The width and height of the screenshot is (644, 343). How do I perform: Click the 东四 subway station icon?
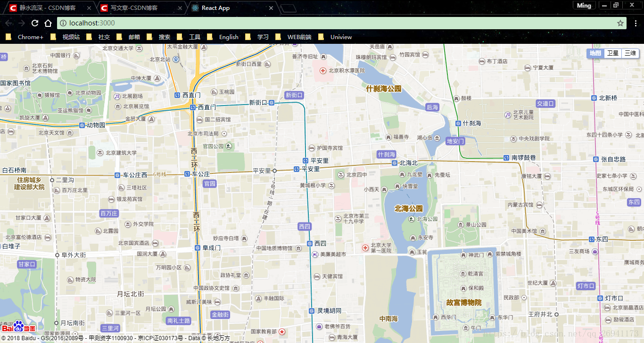591,239
